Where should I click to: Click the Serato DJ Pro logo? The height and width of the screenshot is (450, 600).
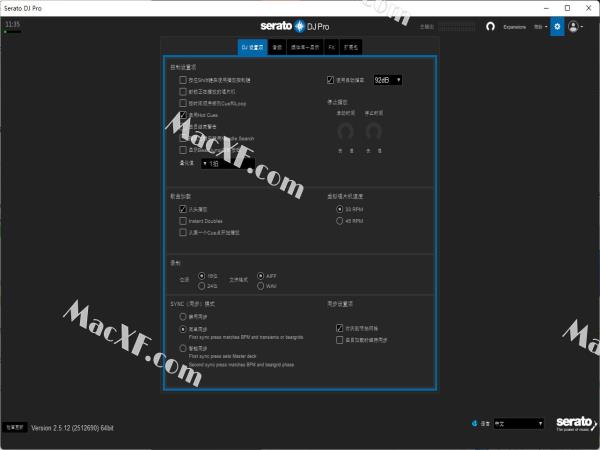pos(295,26)
